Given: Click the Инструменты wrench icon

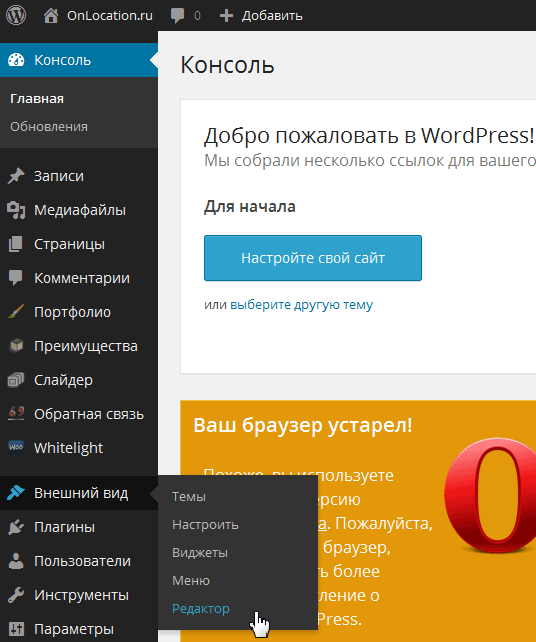Looking at the screenshot, I should [x=16, y=595].
